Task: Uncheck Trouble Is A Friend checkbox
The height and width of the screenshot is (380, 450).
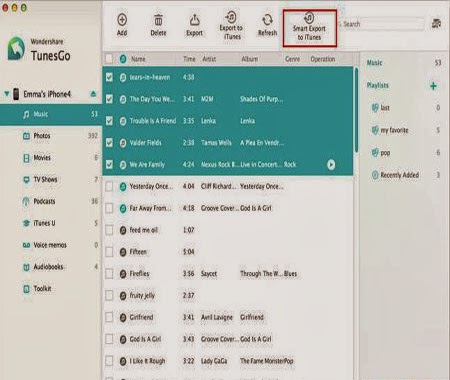Action: [x=109, y=121]
